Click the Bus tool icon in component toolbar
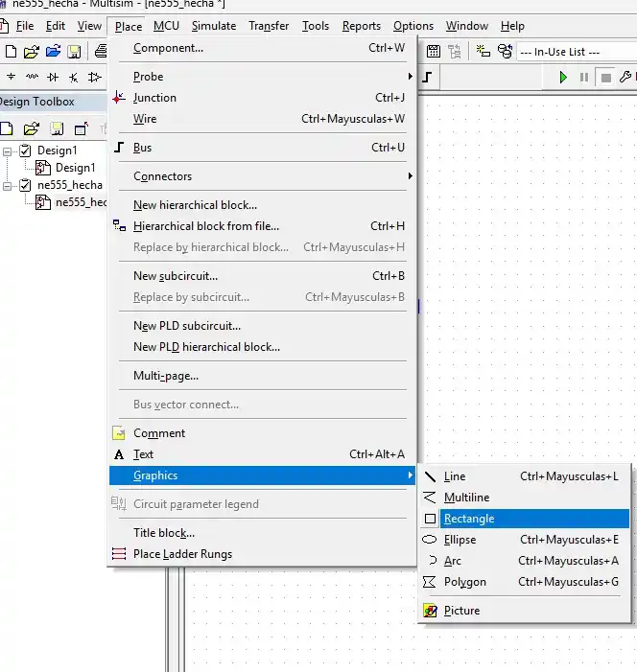This screenshot has width=637, height=672. tap(427, 77)
